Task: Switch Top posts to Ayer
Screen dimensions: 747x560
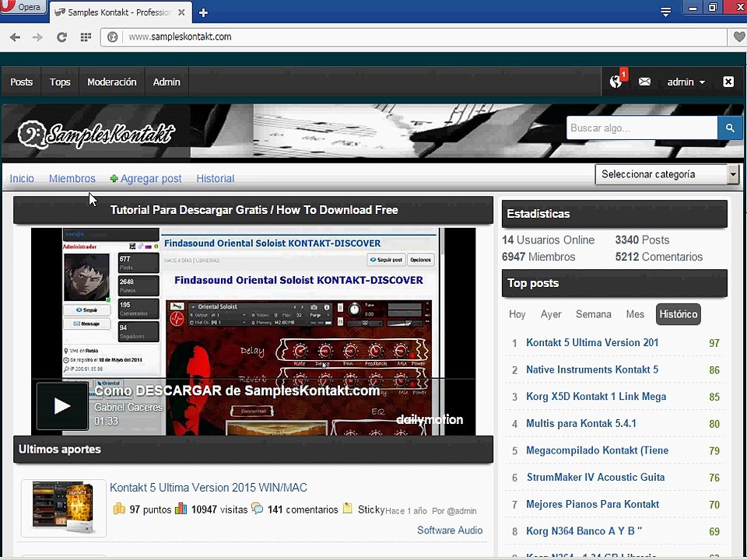Action: click(x=551, y=314)
